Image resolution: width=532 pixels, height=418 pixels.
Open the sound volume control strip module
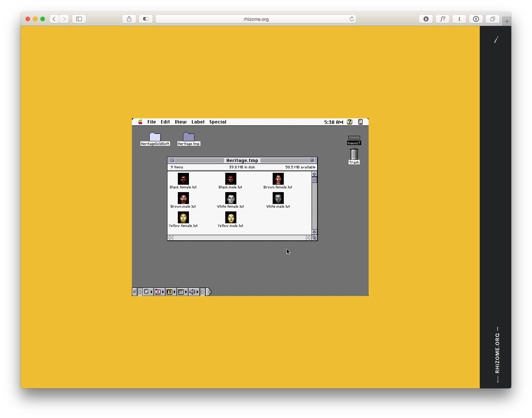click(192, 292)
